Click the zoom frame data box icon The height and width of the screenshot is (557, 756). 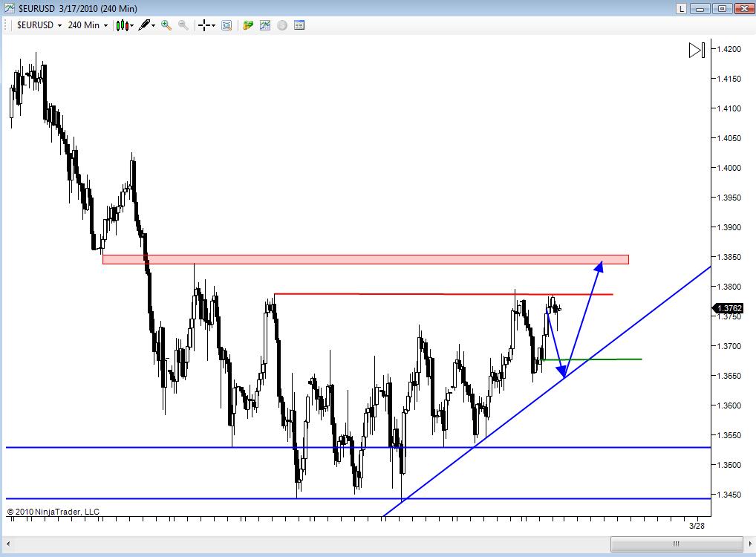click(x=227, y=25)
